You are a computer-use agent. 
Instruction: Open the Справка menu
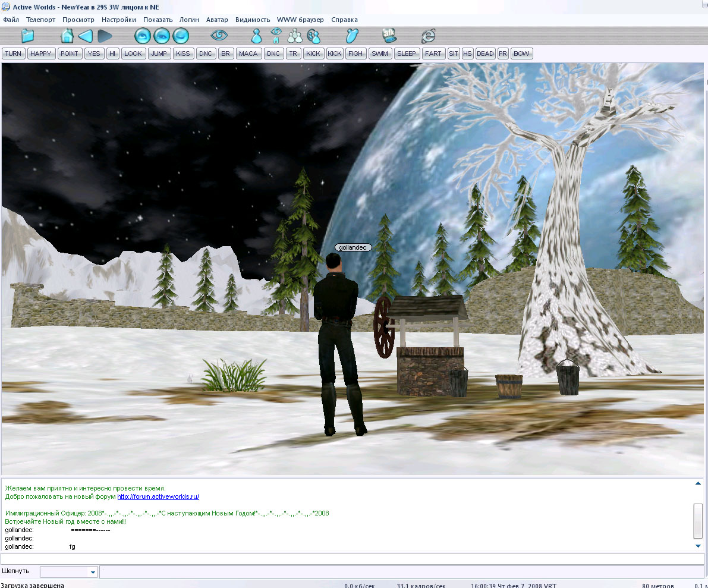345,20
